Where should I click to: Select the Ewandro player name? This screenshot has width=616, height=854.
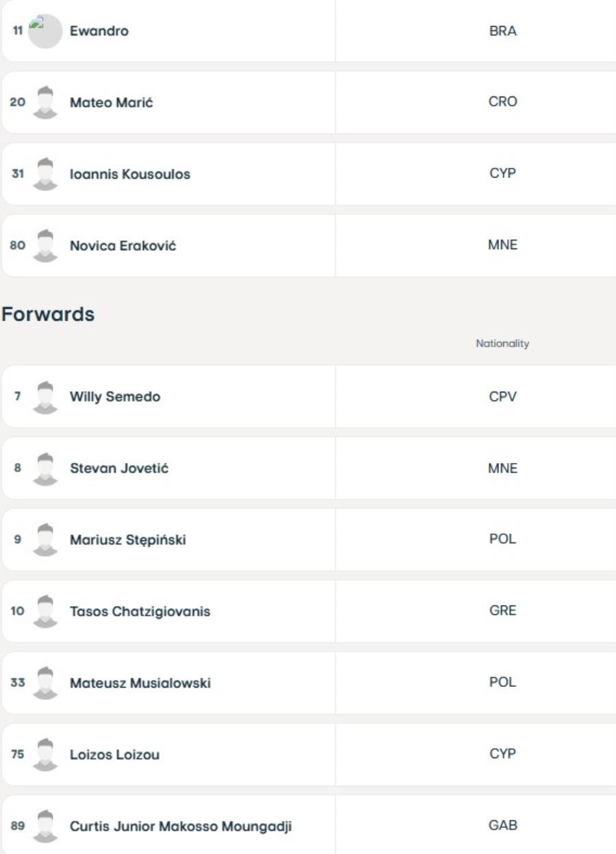(99, 32)
